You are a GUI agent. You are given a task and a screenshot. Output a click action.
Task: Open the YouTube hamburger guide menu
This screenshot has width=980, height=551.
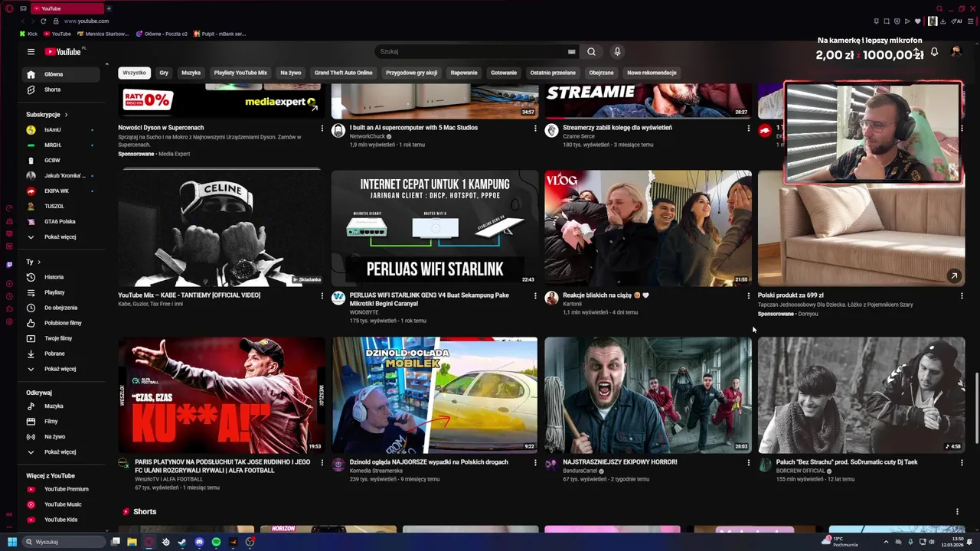point(31,52)
